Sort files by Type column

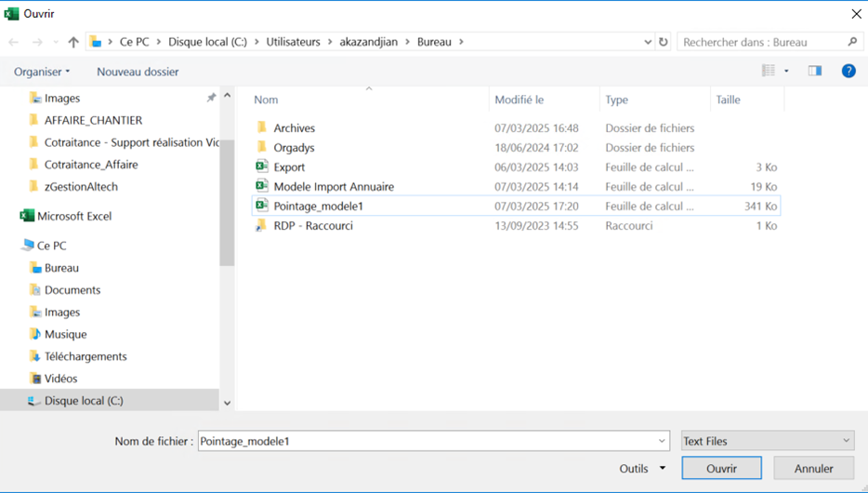[x=616, y=100]
